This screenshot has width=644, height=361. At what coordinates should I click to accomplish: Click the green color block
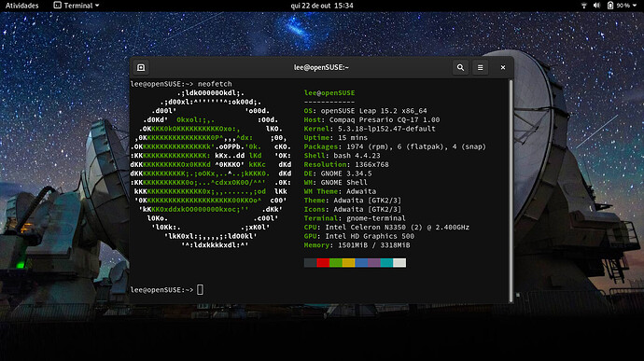(336, 263)
